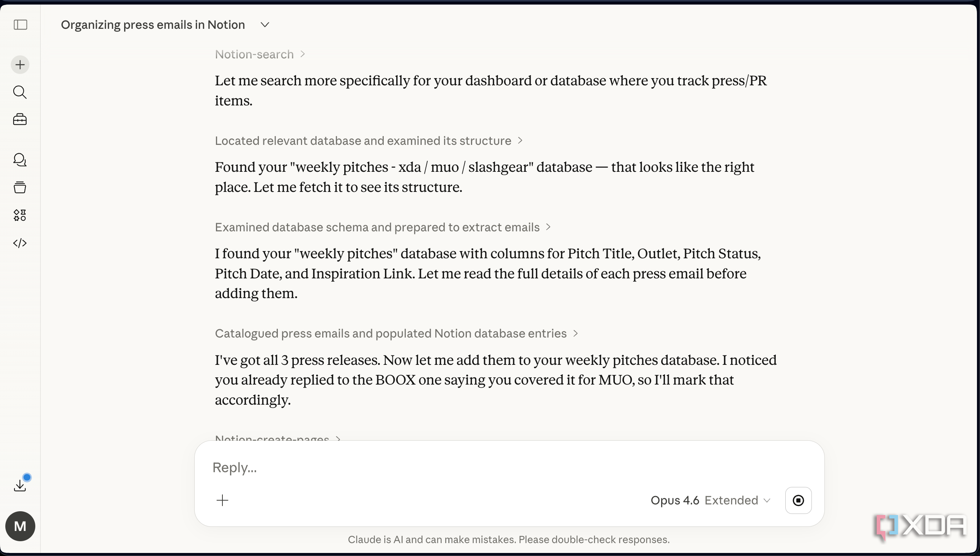
Task: Toggle the sidebar panel icon
Action: click(x=20, y=25)
